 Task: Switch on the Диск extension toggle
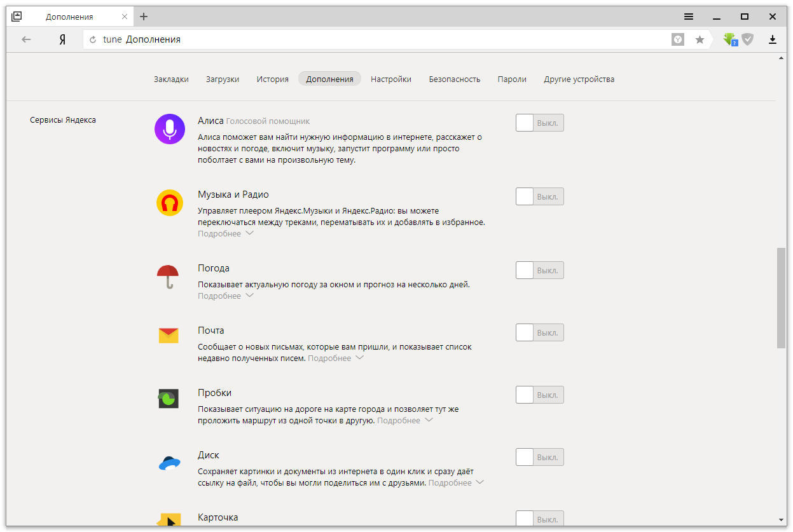click(x=539, y=457)
